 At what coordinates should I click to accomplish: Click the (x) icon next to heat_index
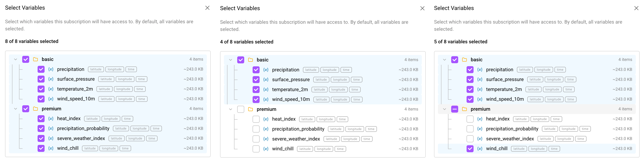[51, 119]
